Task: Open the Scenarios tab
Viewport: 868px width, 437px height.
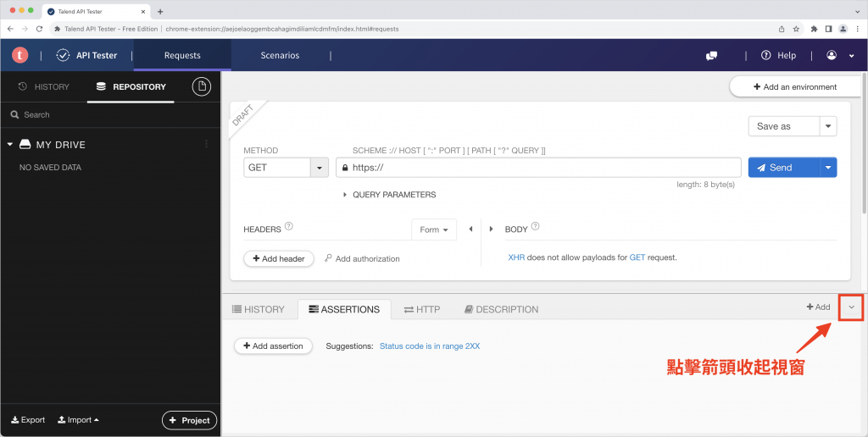Action: click(280, 55)
